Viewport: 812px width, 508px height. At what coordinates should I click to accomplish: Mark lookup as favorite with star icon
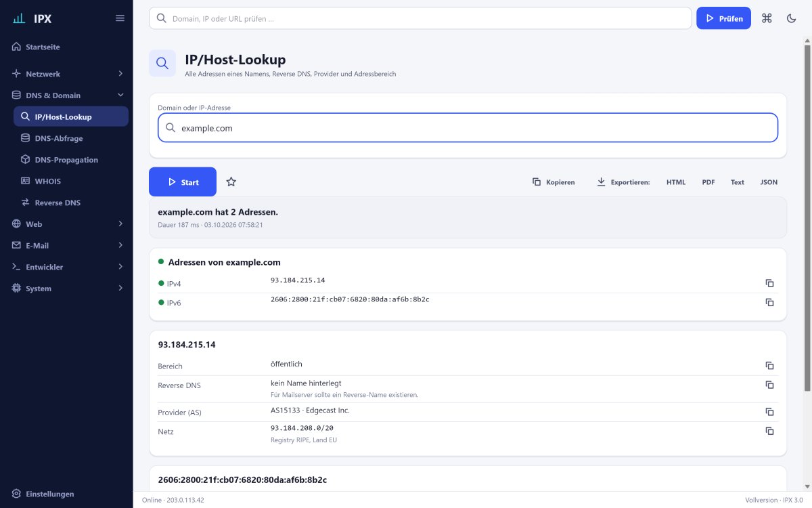(x=231, y=182)
